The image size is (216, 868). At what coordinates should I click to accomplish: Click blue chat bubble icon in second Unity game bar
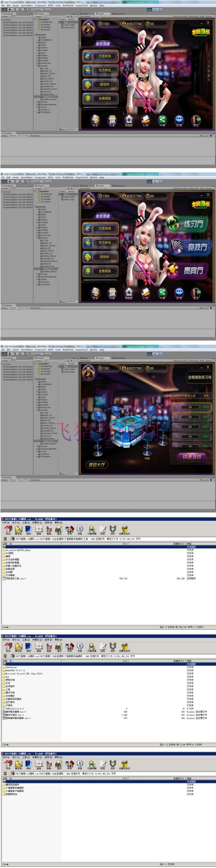tap(179, 292)
